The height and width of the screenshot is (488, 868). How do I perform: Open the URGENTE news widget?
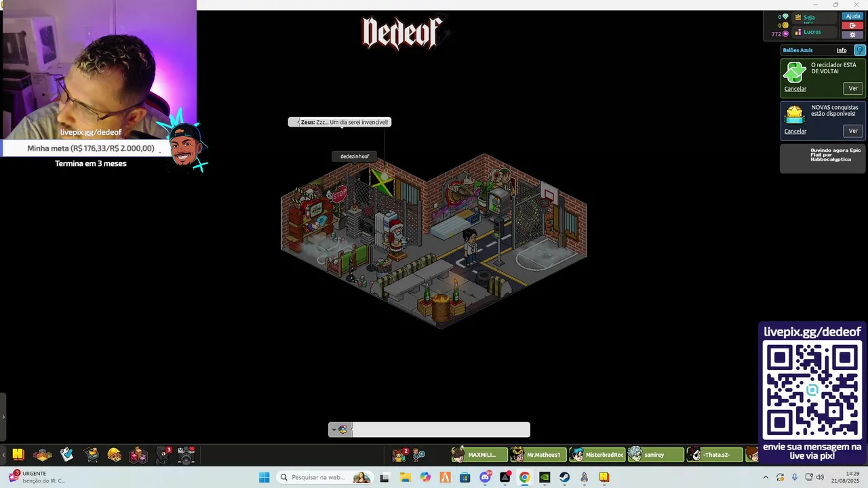point(37,477)
